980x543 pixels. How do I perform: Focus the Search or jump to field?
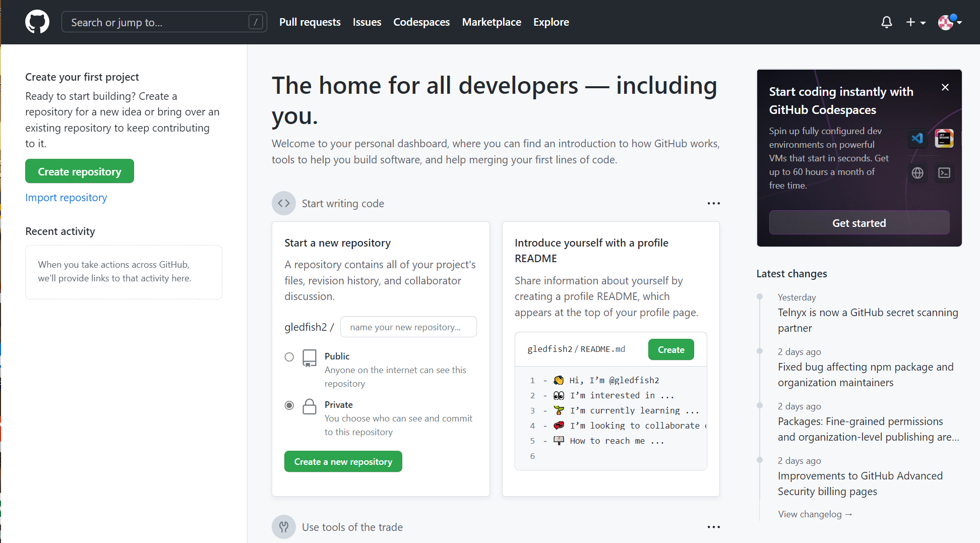tap(164, 22)
